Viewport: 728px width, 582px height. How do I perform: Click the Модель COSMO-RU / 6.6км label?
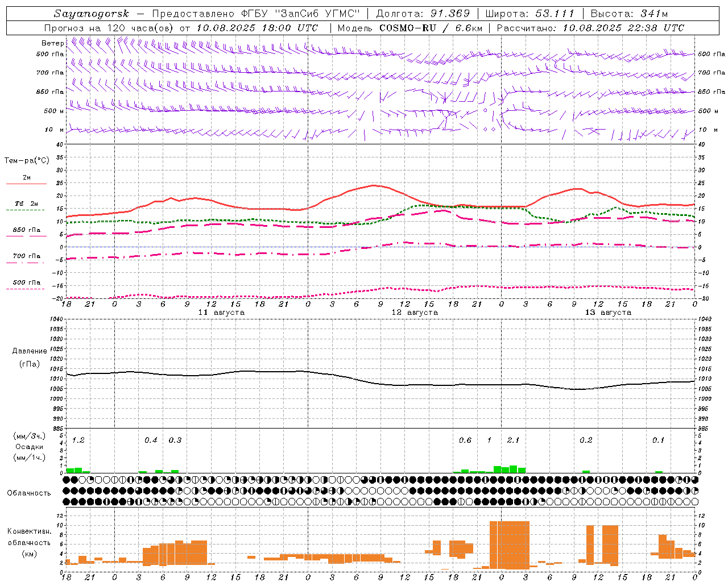click(x=410, y=28)
